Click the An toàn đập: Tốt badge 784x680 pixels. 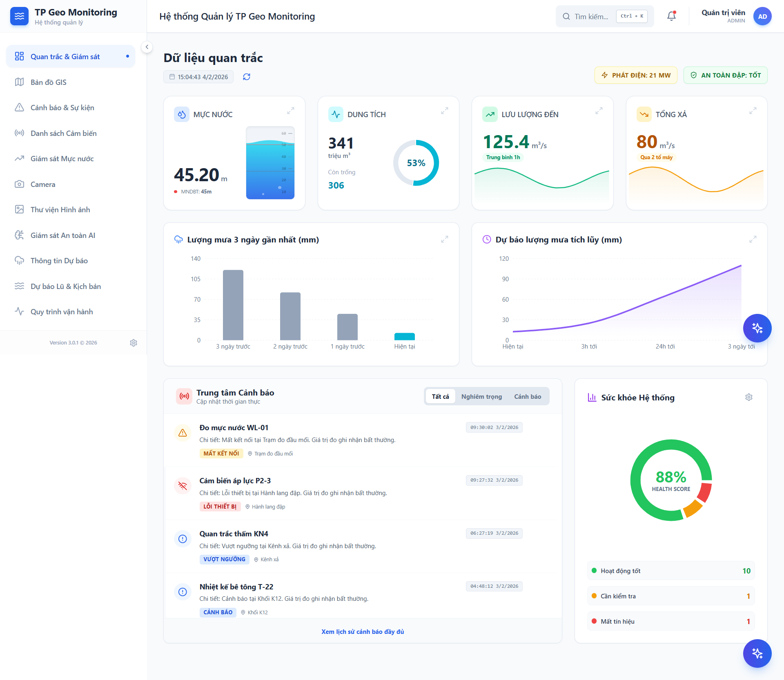725,75
